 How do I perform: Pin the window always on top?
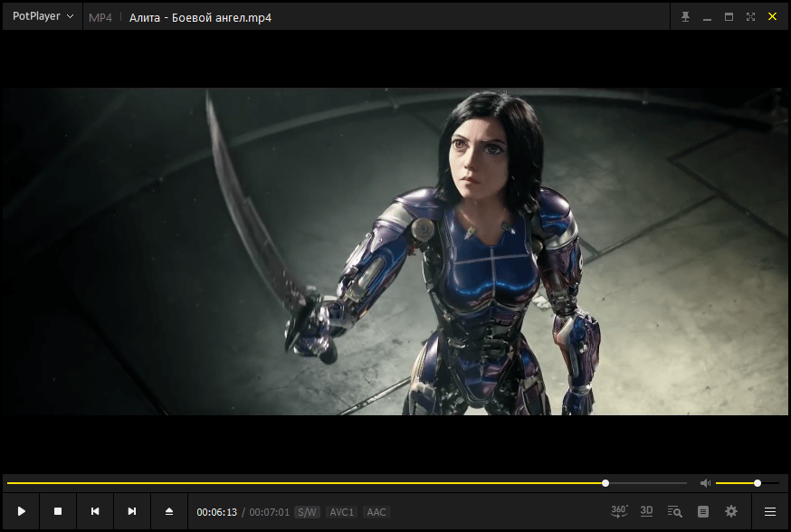coord(686,16)
